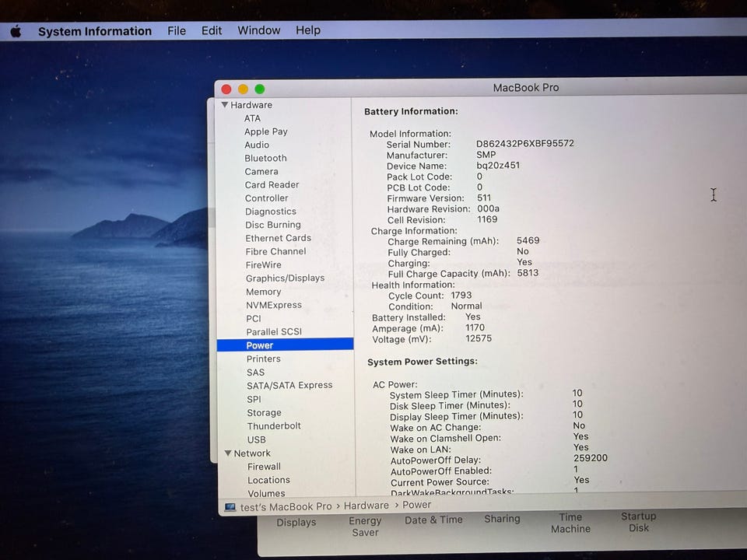Image resolution: width=747 pixels, height=560 pixels.
Task: Close the MacBook Pro window
Action: (x=226, y=89)
